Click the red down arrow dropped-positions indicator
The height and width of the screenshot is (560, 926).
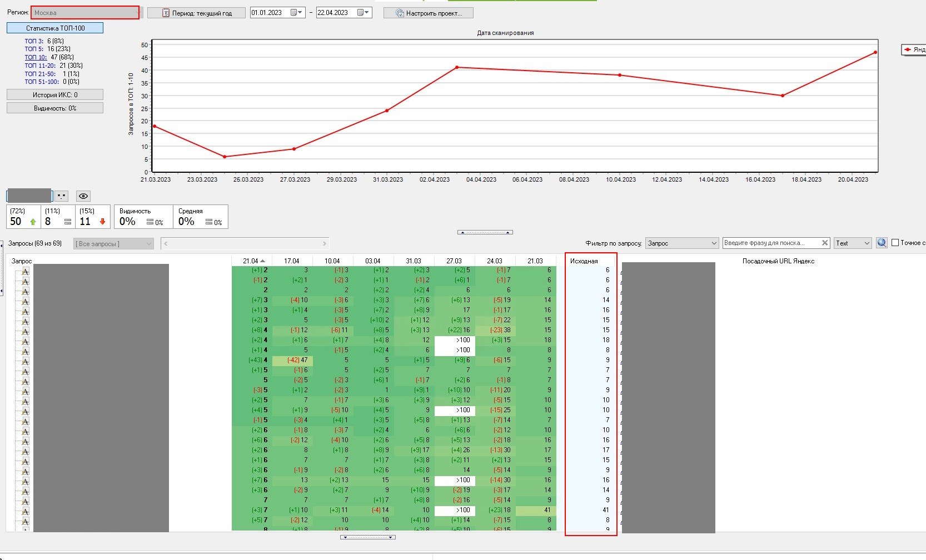point(102,222)
